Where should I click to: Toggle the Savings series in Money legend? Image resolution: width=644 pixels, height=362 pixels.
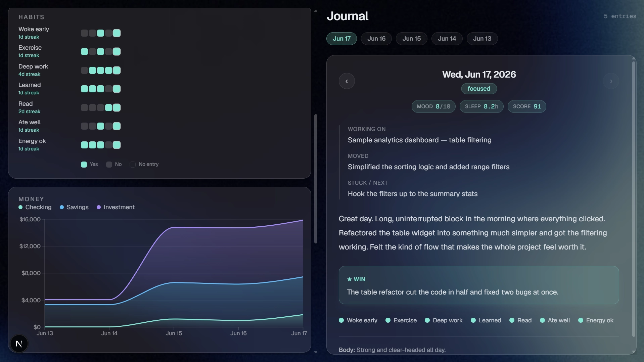click(74, 207)
